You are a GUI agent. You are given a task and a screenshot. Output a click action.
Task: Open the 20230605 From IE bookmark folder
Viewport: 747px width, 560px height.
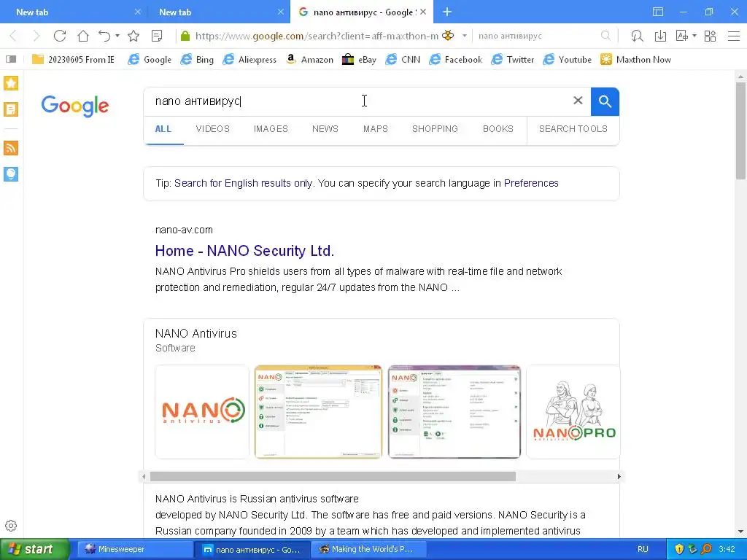coord(73,60)
